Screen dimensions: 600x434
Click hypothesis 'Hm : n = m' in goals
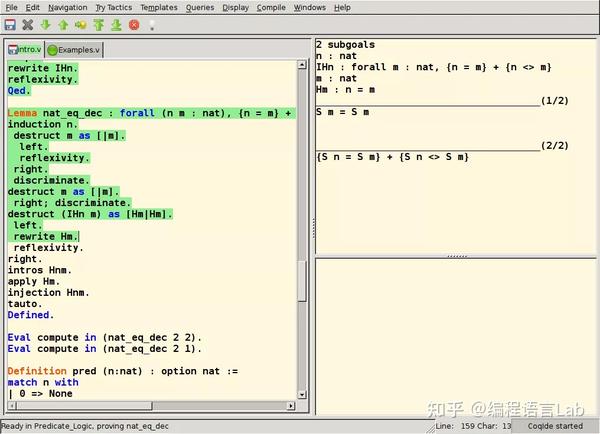pyautogui.click(x=346, y=90)
